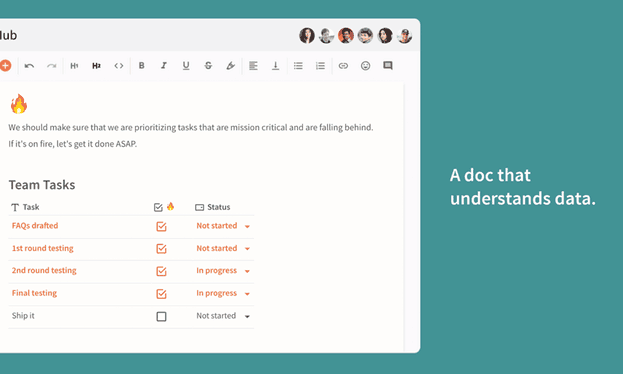Toggle bold text formatting
The image size is (623, 374).
click(x=141, y=66)
